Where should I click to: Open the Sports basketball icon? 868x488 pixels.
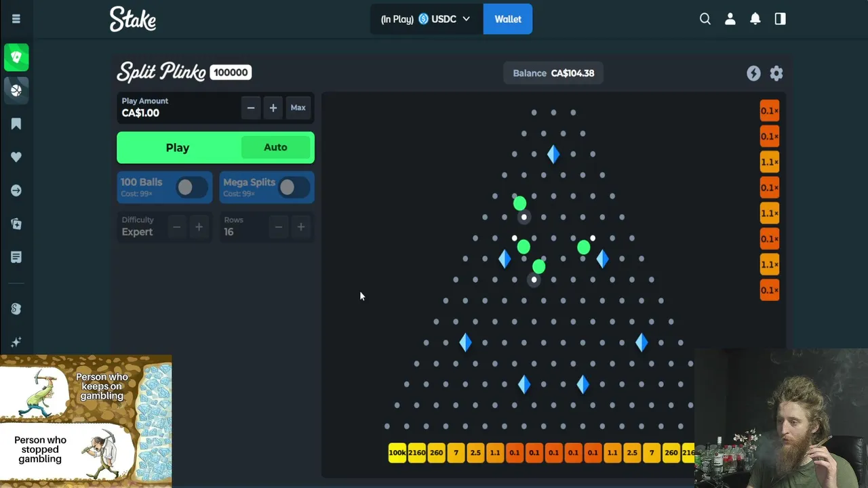(x=16, y=90)
